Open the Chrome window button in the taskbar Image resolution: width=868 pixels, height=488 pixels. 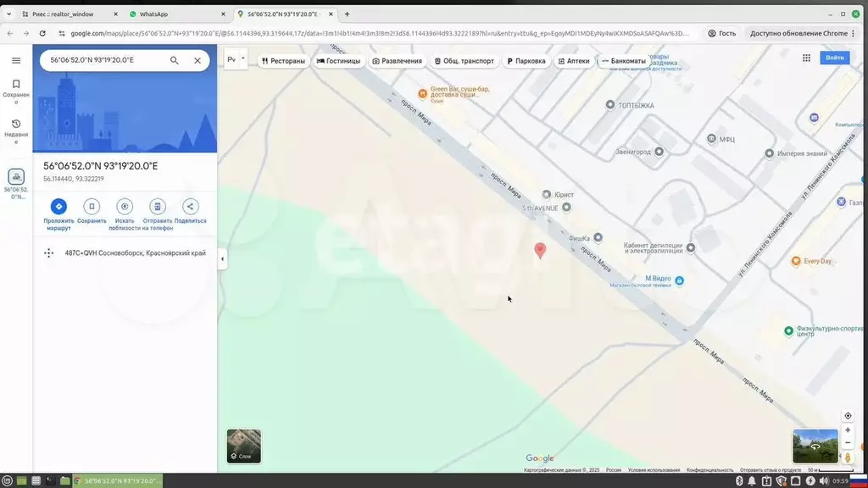coord(118,481)
